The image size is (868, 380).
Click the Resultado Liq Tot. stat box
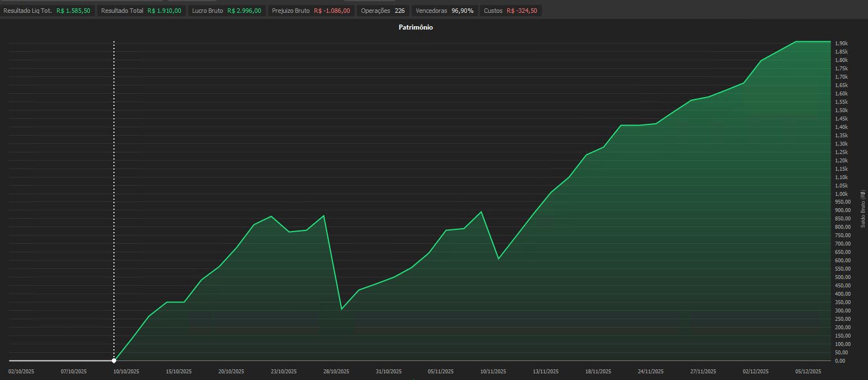tap(47, 11)
